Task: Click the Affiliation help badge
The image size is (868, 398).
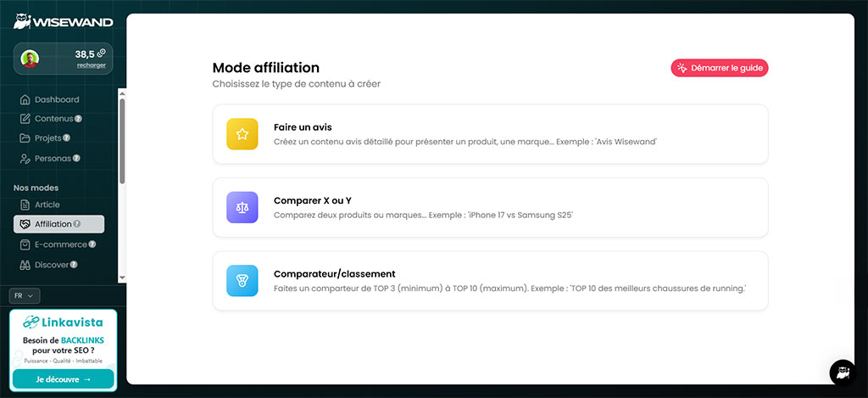Action: click(x=77, y=224)
